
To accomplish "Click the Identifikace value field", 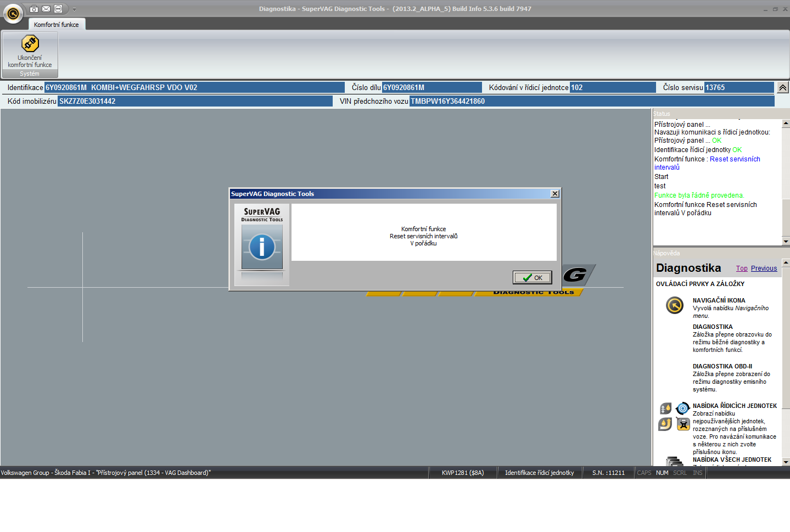I will [194, 87].
